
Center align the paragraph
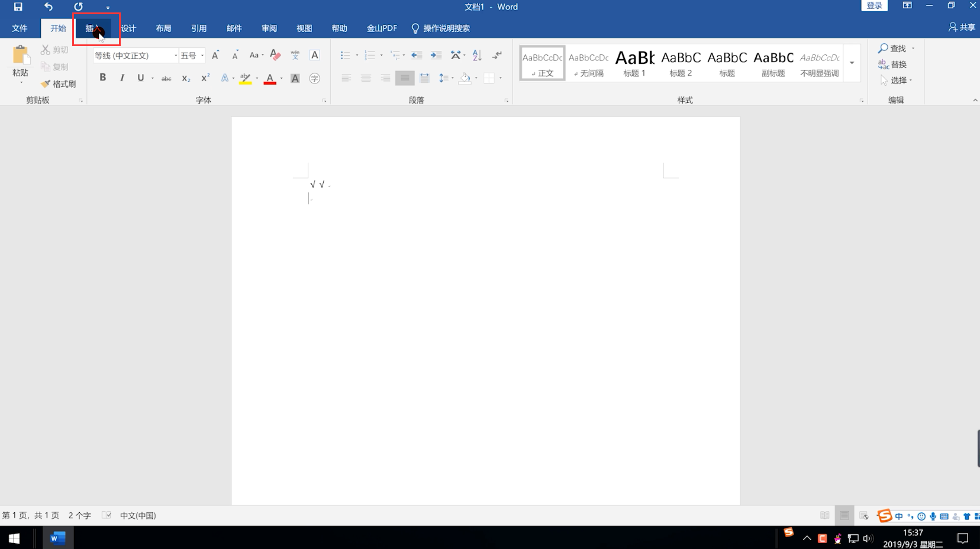pyautogui.click(x=366, y=78)
